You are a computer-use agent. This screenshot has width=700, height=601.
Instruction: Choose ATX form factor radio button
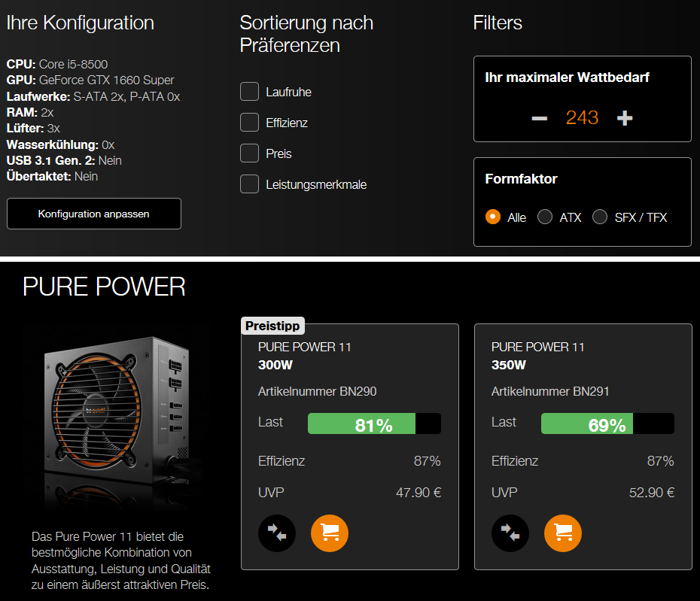(x=545, y=217)
